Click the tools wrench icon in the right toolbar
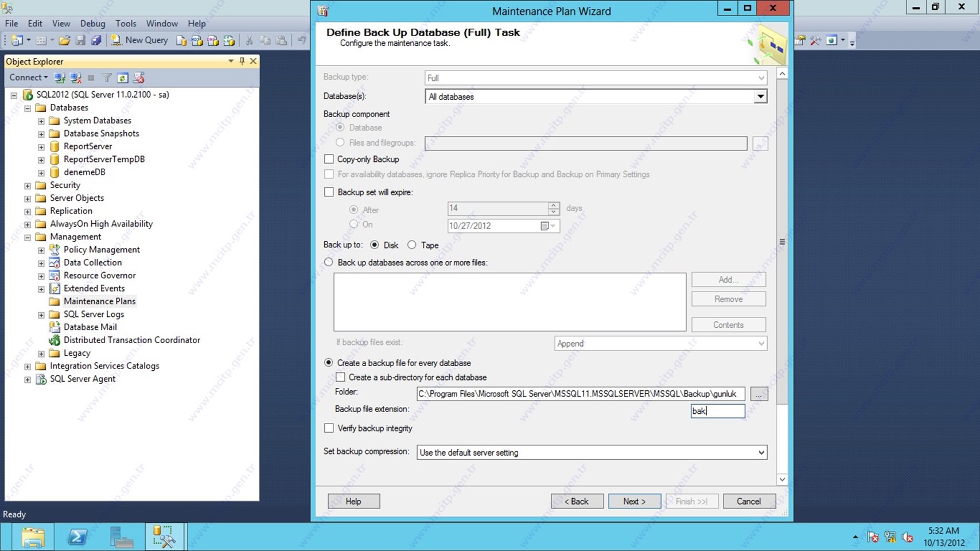980x551 pixels. click(x=815, y=40)
